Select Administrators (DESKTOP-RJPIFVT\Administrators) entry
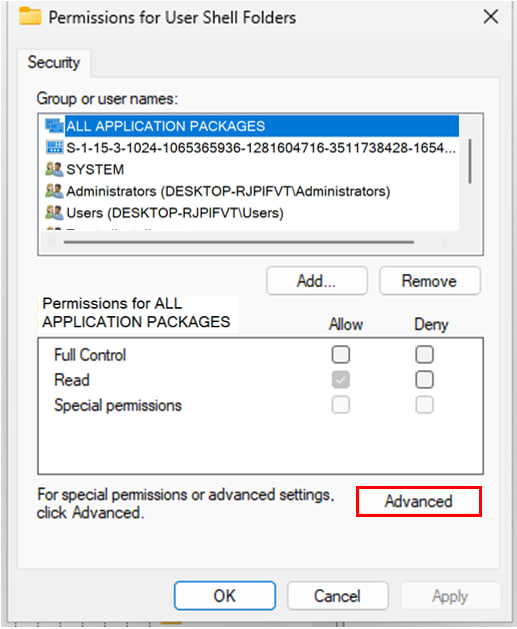Image resolution: width=517 pixels, height=629 pixels. click(x=217, y=191)
